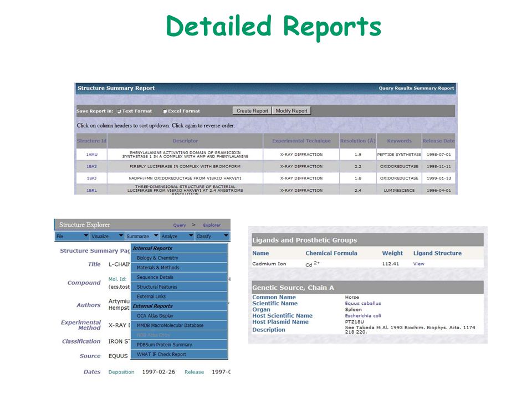Click the Mol. Id: link
The width and height of the screenshot is (532, 399).
[117, 279]
